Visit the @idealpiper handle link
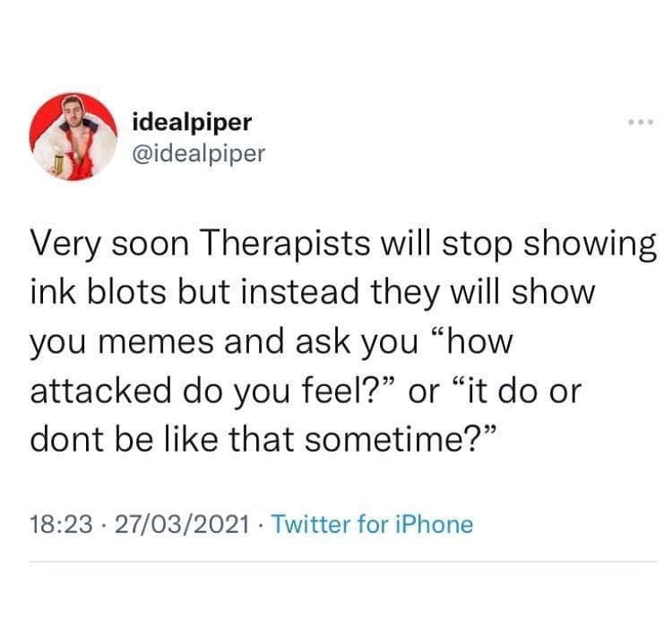 point(199,154)
